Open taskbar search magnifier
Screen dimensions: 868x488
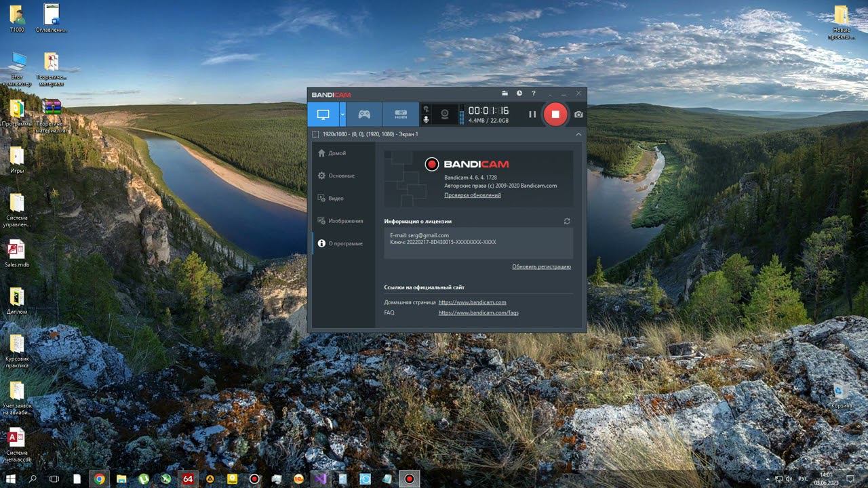33,479
